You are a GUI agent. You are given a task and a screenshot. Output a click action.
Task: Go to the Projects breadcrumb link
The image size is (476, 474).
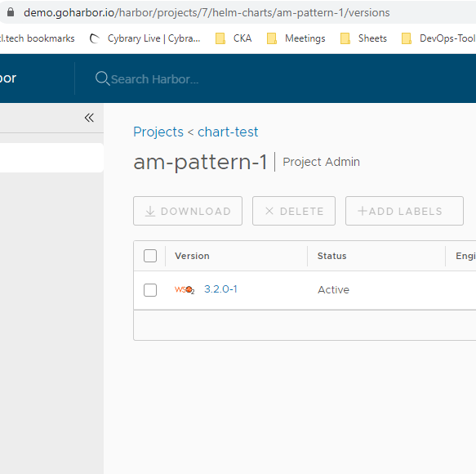[x=158, y=132]
